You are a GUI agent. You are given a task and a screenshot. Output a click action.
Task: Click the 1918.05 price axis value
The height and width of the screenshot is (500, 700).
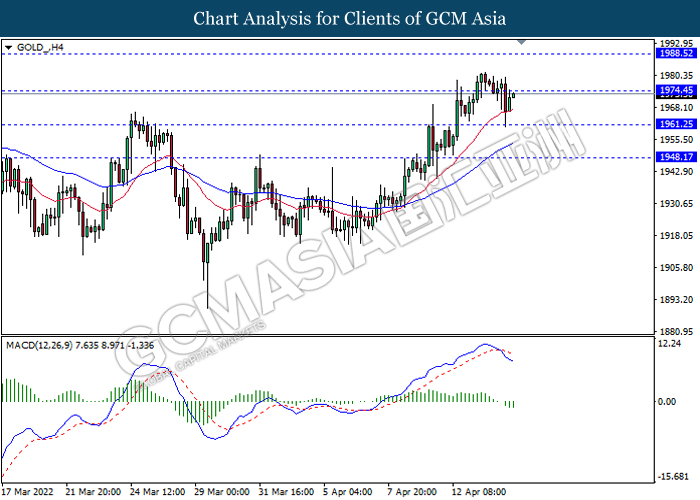(x=676, y=236)
